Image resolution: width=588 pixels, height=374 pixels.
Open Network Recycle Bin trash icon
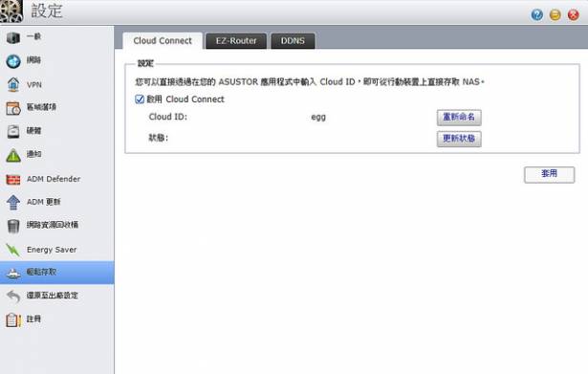pos(13,226)
